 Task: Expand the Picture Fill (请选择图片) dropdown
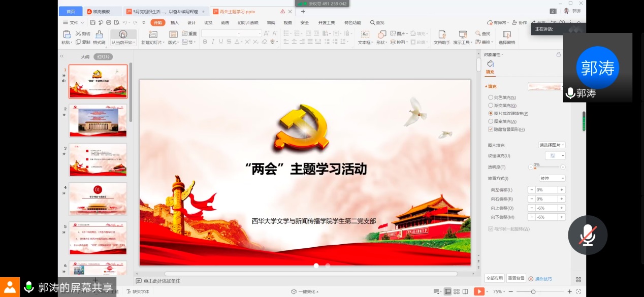coord(552,145)
